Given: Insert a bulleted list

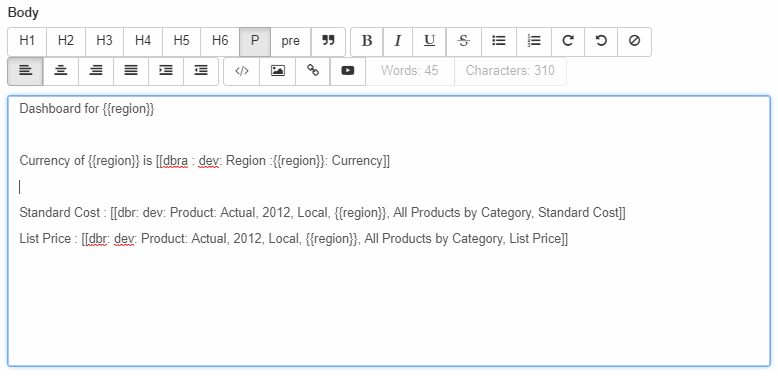Looking at the screenshot, I should click(499, 42).
